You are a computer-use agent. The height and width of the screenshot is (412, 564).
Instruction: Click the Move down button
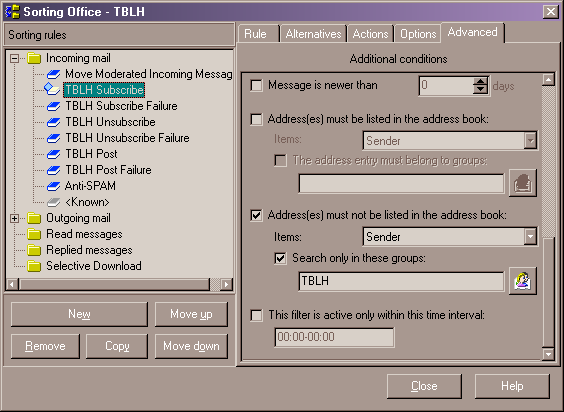(191, 346)
